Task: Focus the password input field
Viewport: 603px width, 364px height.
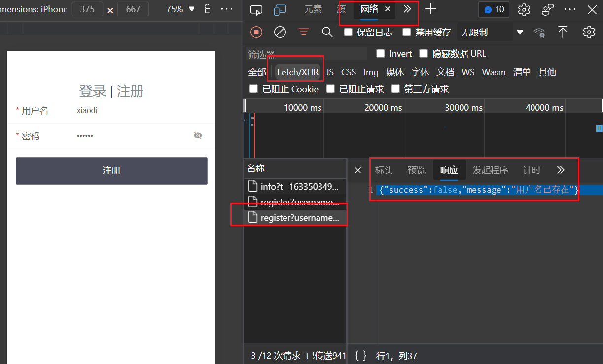Action: [x=132, y=136]
